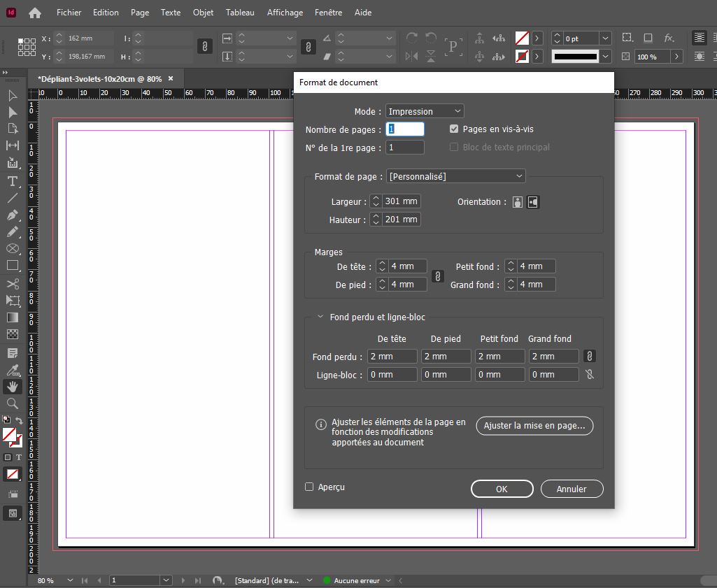Open the Fenêtre menu
This screenshot has width=717, height=588.
point(328,13)
